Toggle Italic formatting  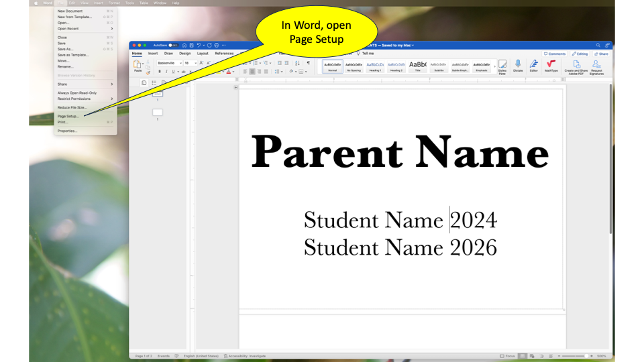point(166,72)
